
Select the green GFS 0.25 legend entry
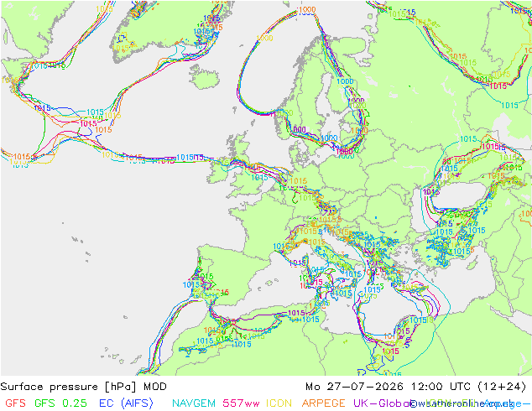click(x=60, y=403)
